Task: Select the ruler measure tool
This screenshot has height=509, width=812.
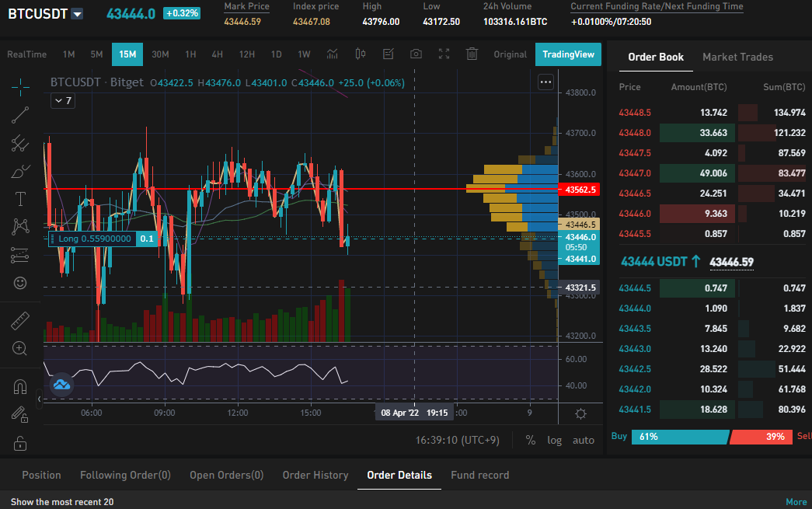Action: pyautogui.click(x=20, y=321)
